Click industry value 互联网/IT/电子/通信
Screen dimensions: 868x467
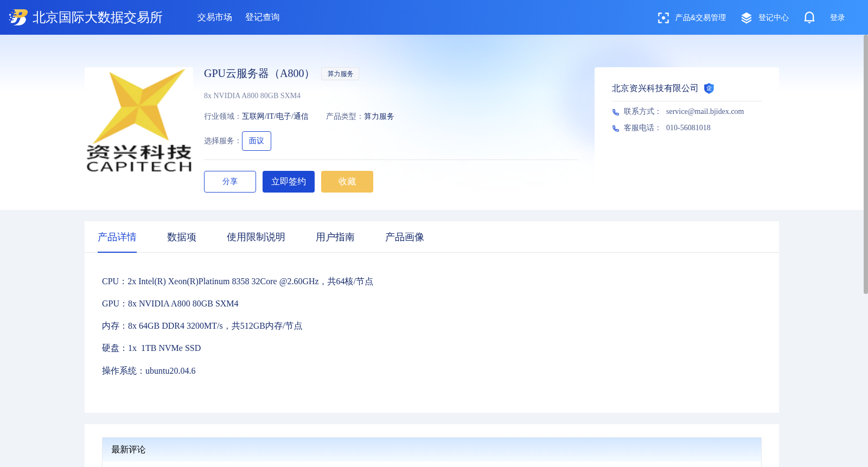tap(275, 117)
